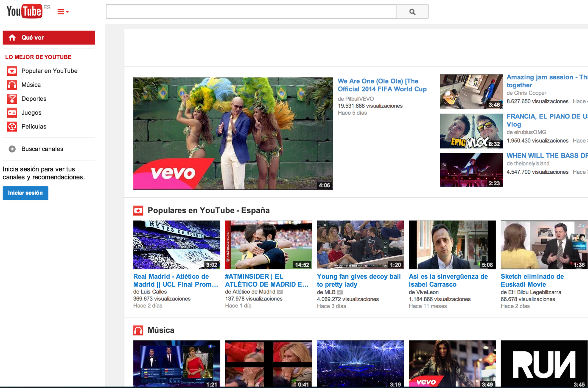Open the MLB channel link

330,292
